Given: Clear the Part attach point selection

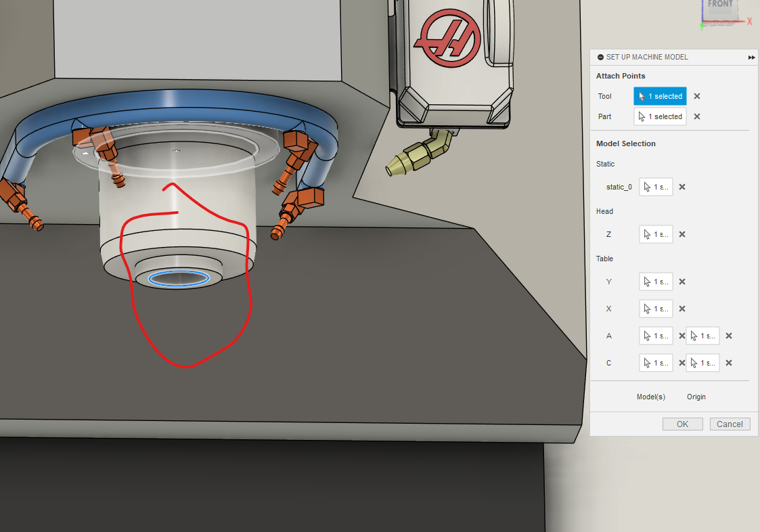Looking at the screenshot, I should tap(696, 116).
